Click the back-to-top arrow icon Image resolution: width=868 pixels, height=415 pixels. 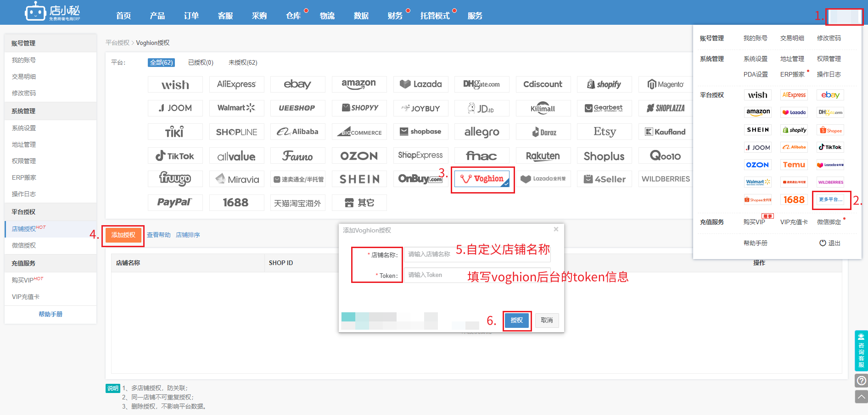862,397
